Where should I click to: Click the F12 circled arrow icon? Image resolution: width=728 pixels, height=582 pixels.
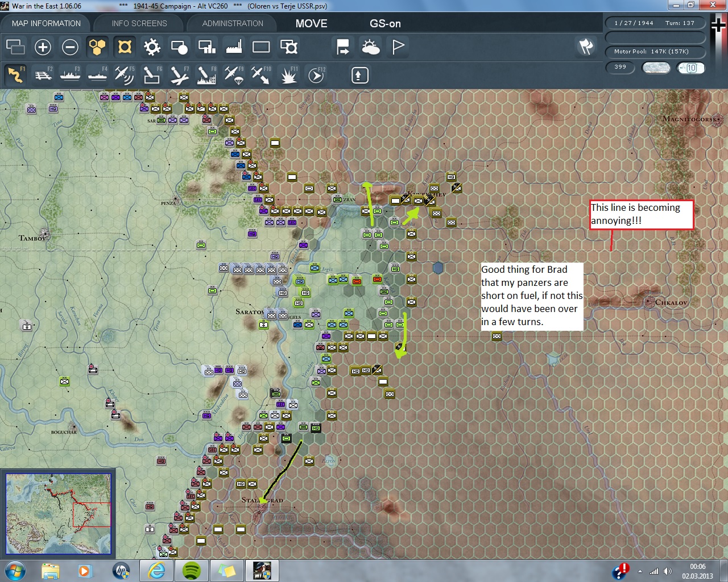coord(316,75)
